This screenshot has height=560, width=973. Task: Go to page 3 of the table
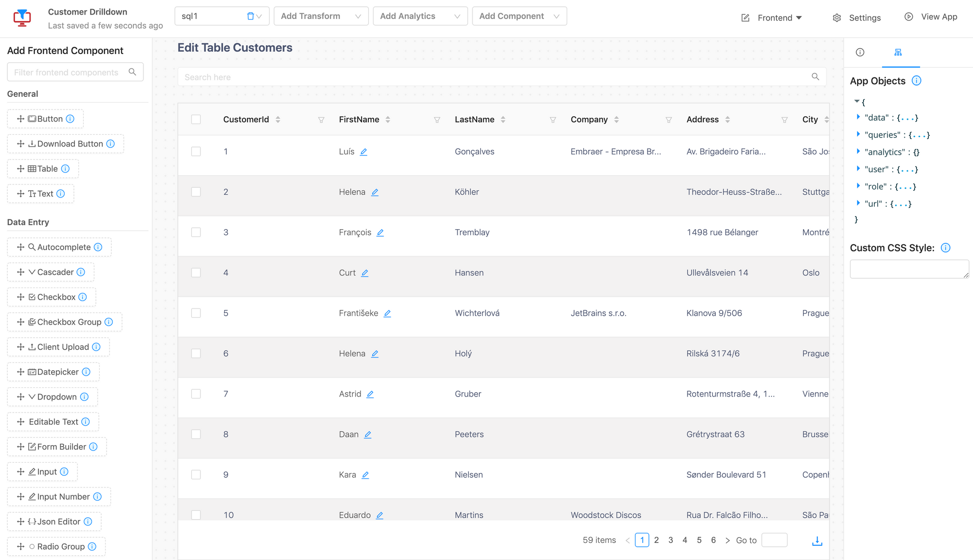(670, 540)
